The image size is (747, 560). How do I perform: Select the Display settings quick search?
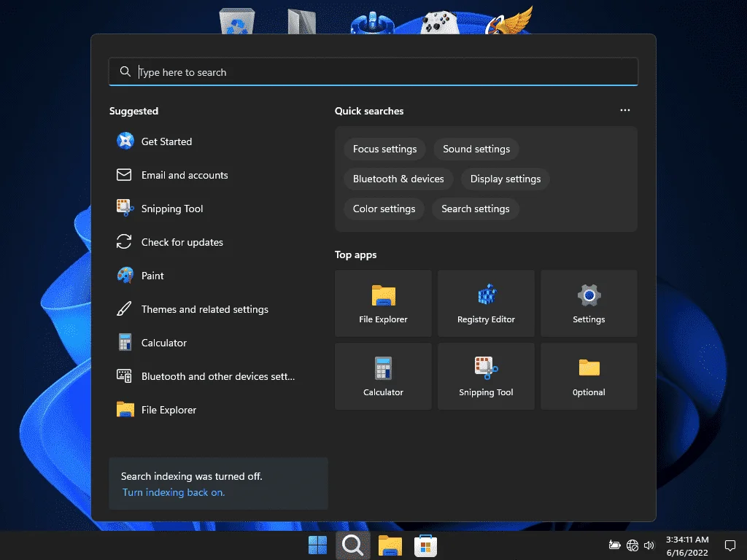(506, 179)
